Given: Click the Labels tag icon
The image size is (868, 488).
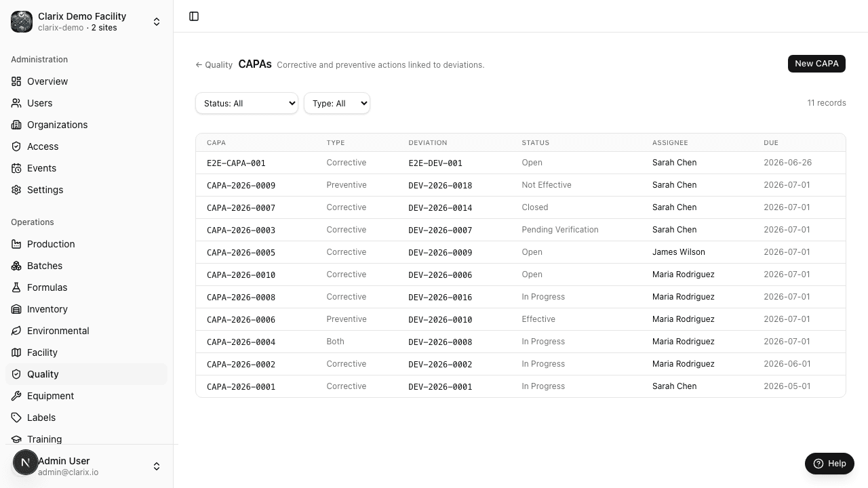Looking at the screenshot, I should (x=16, y=418).
